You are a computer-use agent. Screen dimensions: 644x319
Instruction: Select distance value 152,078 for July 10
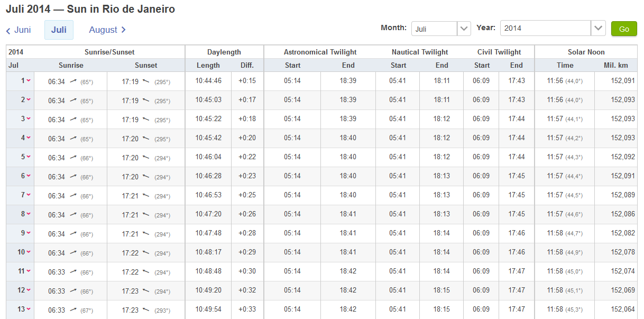point(623,252)
